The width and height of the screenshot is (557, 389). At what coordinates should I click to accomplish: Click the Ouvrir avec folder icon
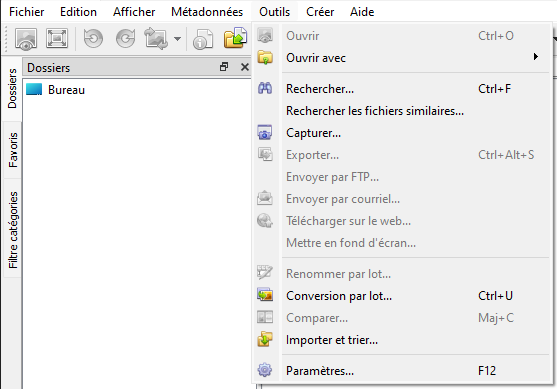click(x=265, y=58)
